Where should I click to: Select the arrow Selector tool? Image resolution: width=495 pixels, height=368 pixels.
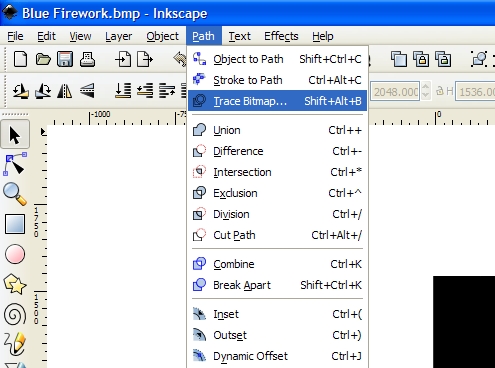[15, 135]
